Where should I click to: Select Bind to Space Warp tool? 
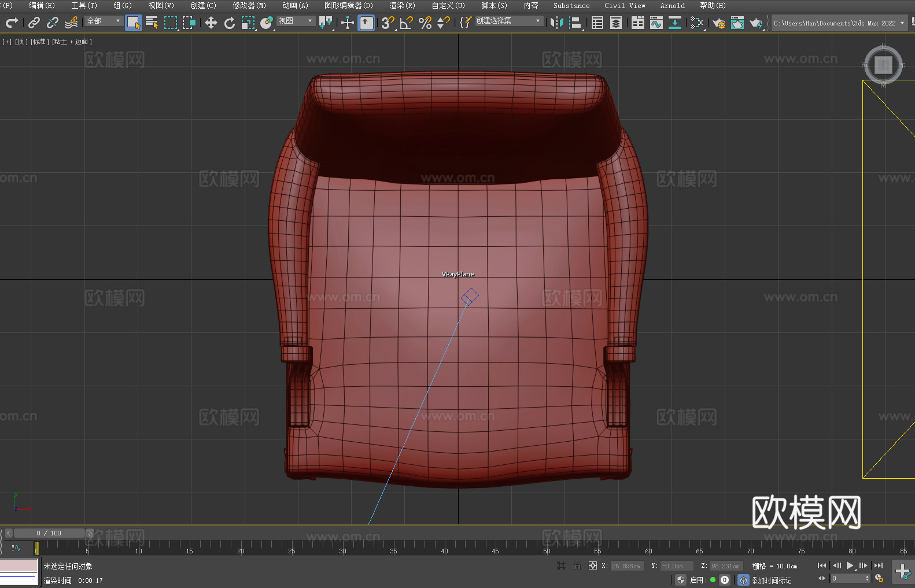tap(71, 23)
